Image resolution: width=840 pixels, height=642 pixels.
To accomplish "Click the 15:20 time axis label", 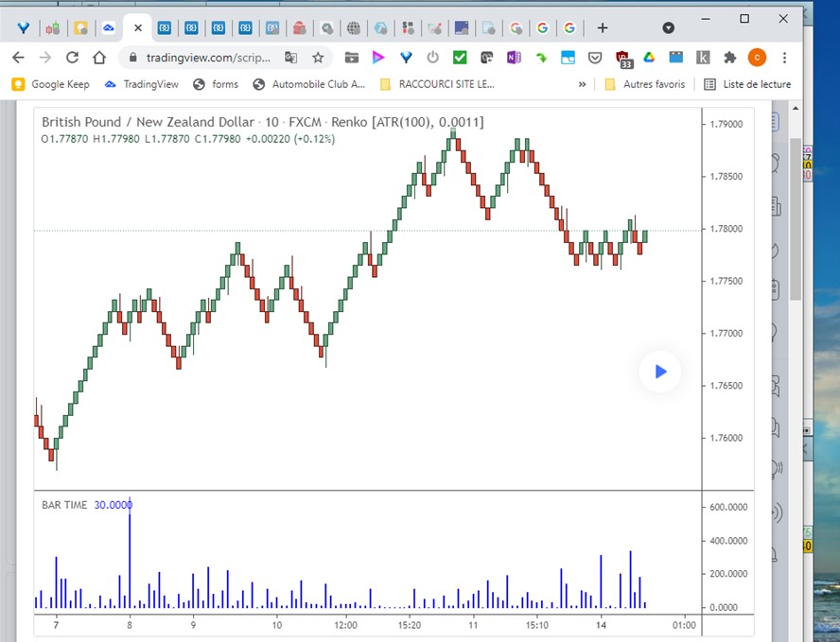I will [410, 625].
